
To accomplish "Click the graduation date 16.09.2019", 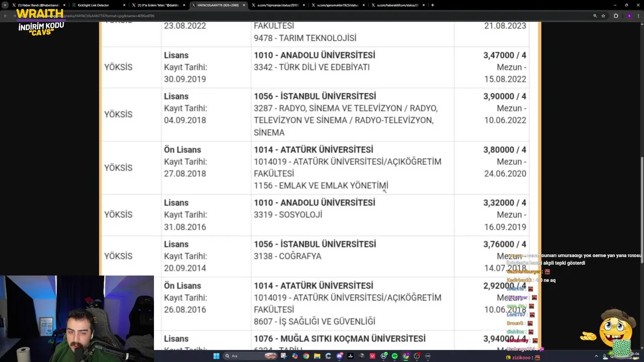I will (505, 227).
